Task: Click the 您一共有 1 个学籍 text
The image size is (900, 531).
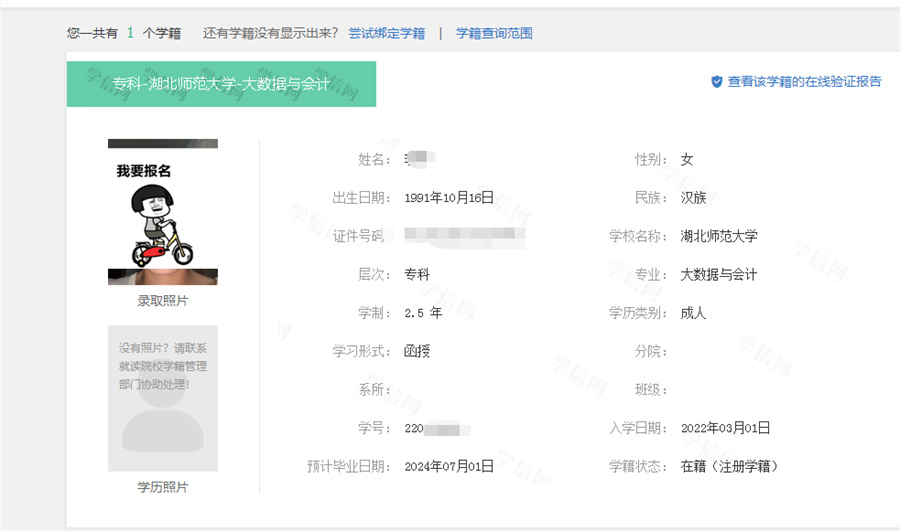Action: [x=124, y=33]
